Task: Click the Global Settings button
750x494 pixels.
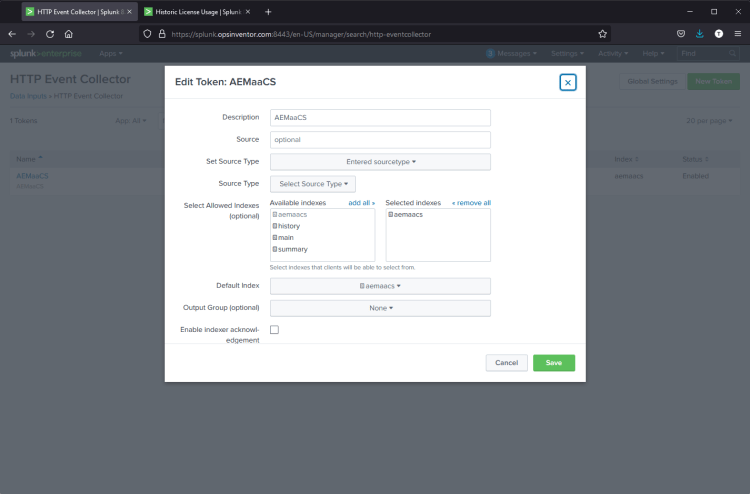Action: [x=652, y=81]
